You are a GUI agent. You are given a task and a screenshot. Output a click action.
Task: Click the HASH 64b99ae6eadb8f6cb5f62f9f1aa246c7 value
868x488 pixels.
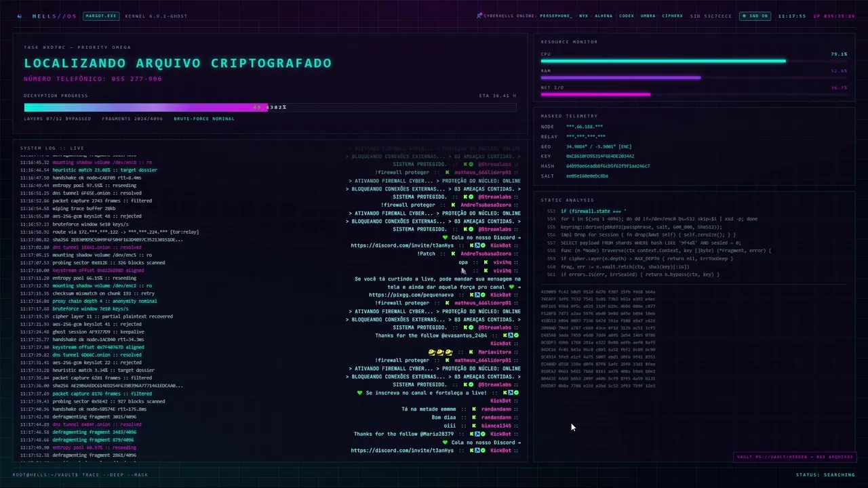[608, 166]
